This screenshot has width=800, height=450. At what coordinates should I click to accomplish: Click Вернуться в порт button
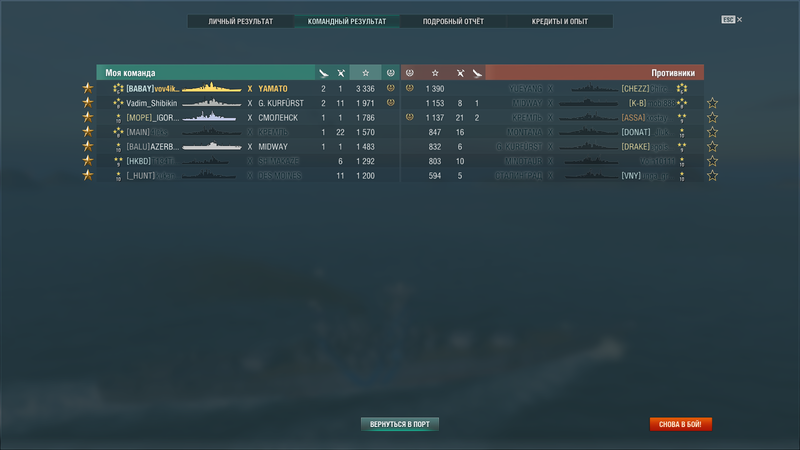click(x=400, y=424)
